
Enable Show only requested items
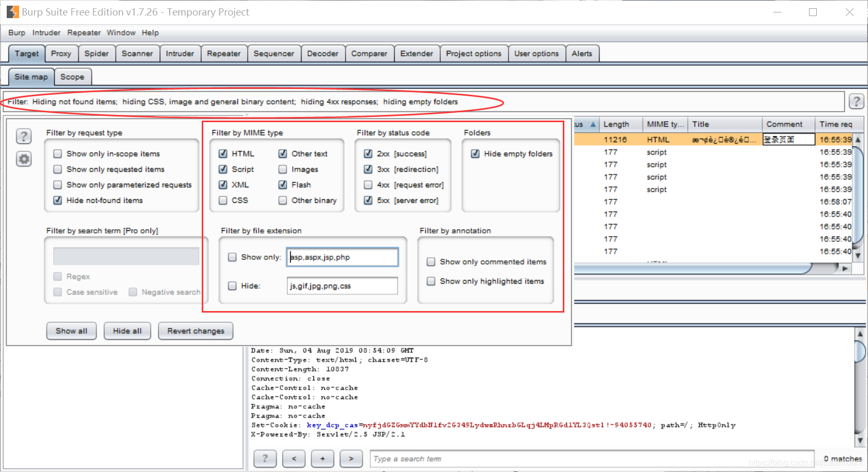point(58,169)
